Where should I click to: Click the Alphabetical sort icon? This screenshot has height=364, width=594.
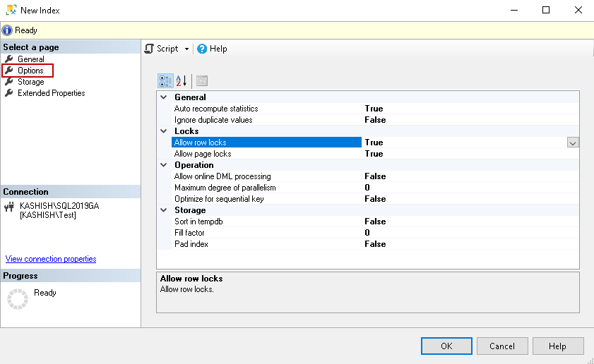[x=182, y=80]
